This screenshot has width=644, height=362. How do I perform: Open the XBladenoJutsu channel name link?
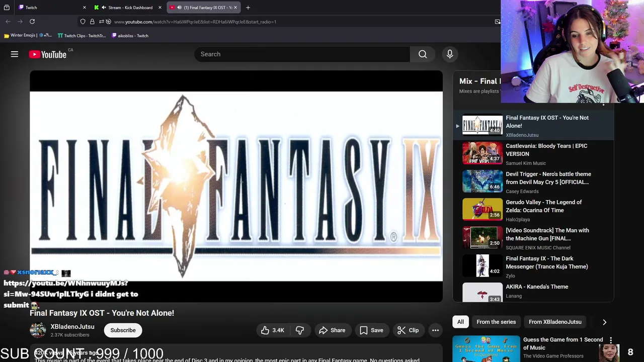[72, 327]
